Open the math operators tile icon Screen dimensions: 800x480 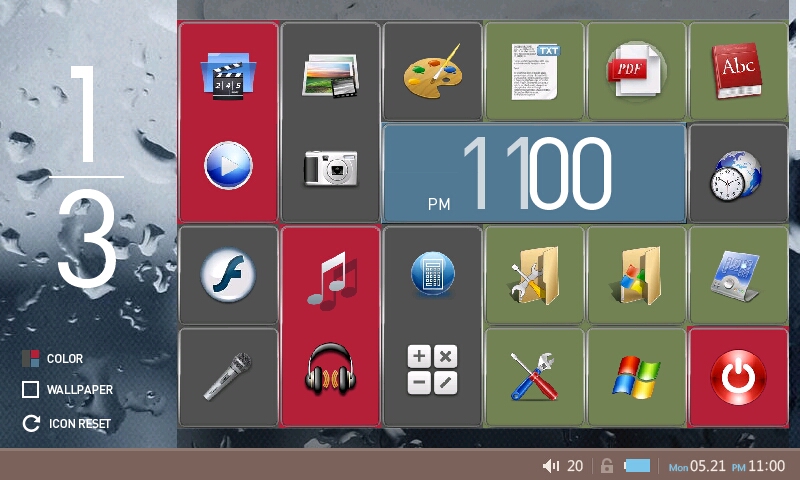pyautogui.click(x=432, y=370)
